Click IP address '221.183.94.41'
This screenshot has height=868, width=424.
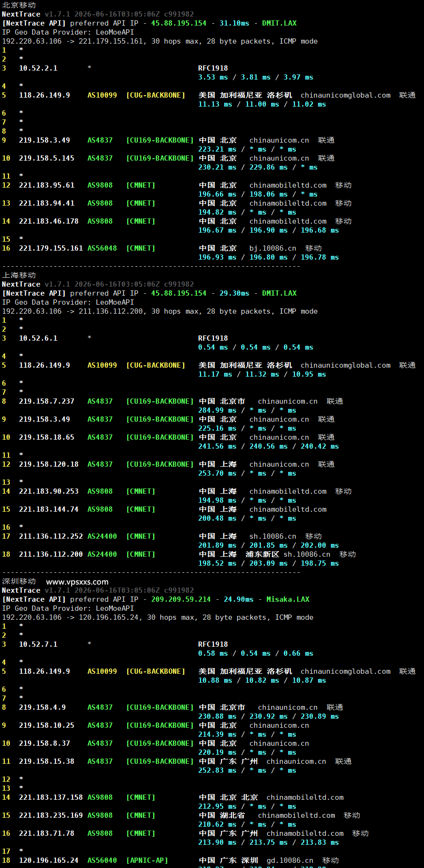pos(46,203)
